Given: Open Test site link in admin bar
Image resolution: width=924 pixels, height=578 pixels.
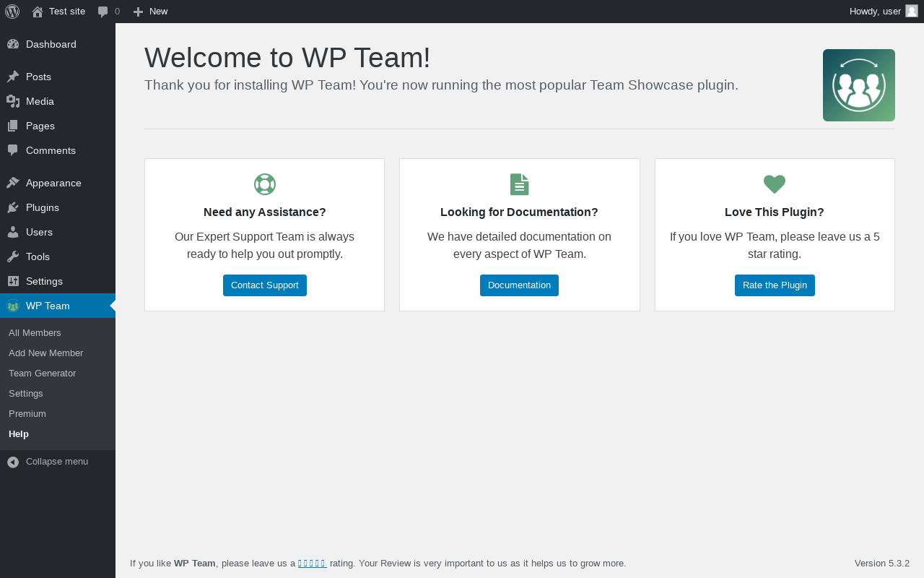Looking at the screenshot, I should click(67, 12).
